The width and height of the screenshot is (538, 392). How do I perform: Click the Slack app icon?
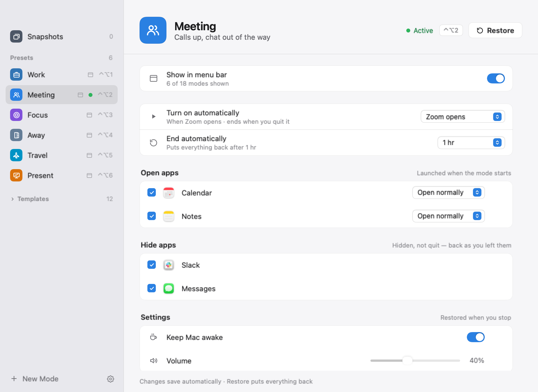click(x=169, y=265)
